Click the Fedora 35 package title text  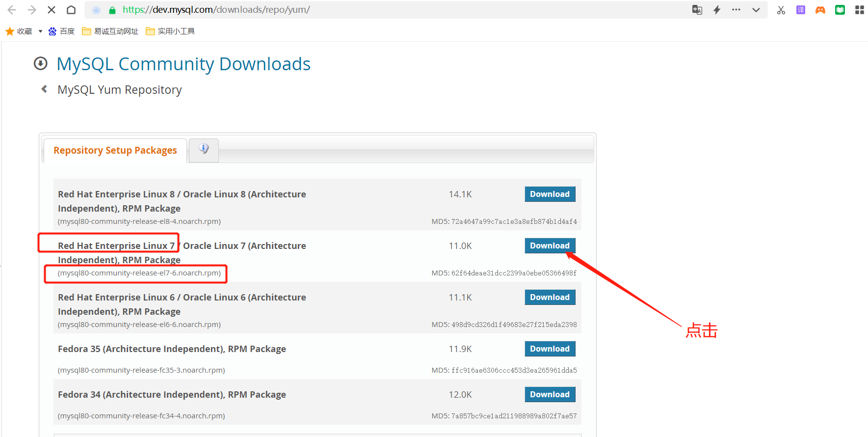[172, 349]
